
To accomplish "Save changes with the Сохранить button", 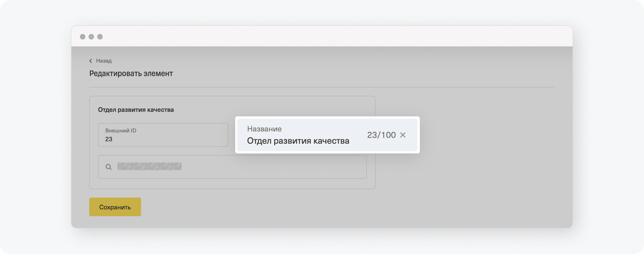I will tap(115, 207).
